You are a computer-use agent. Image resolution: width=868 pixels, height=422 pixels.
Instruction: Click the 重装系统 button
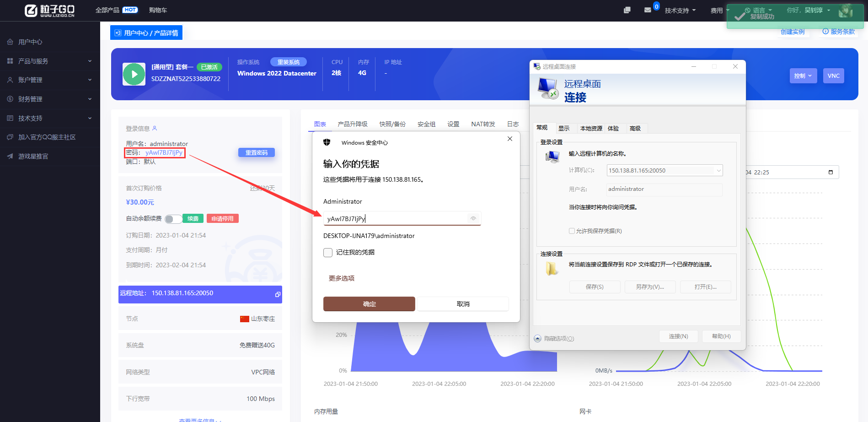tap(289, 62)
